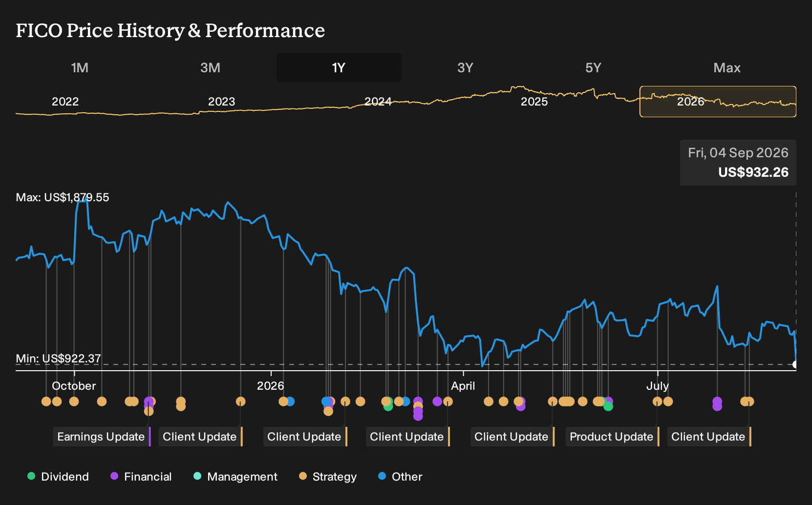Toggle the Other legend filter

(x=400, y=477)
